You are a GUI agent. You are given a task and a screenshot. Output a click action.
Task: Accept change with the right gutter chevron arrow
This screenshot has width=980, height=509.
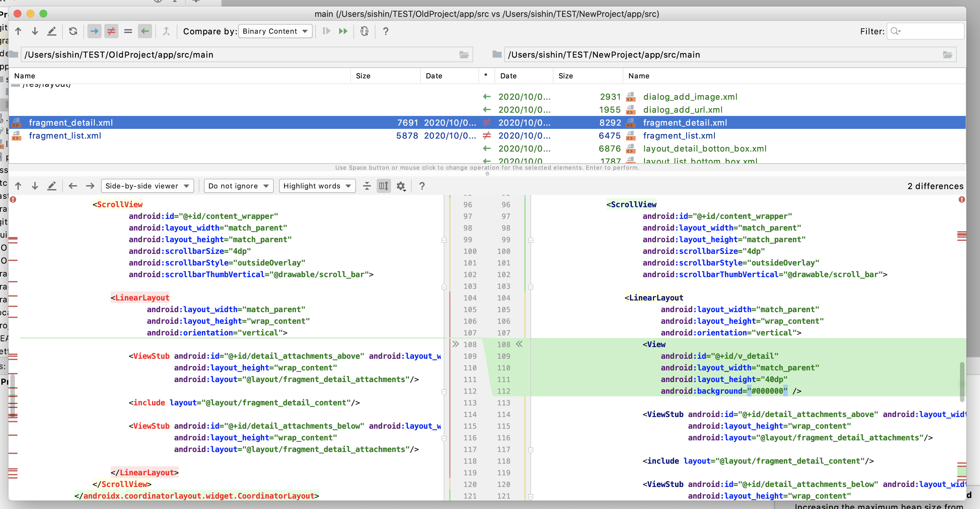(x=519, y=344)
